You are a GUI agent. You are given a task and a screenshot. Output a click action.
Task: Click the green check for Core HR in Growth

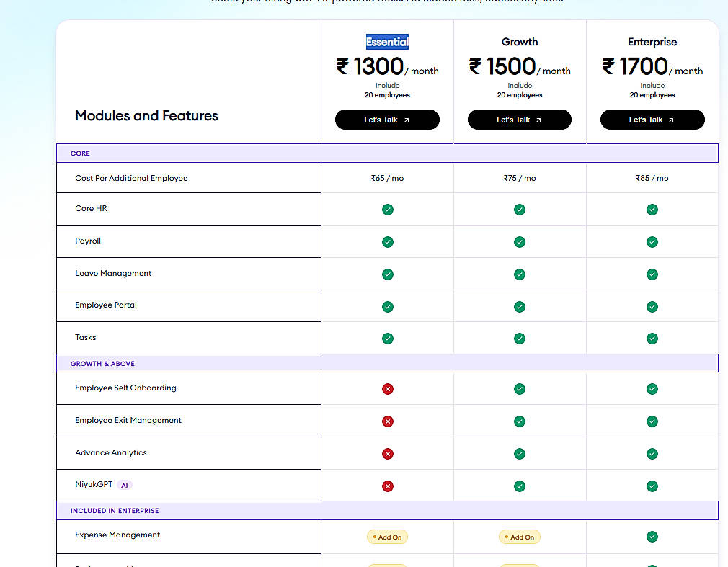[x=520, y=210]
